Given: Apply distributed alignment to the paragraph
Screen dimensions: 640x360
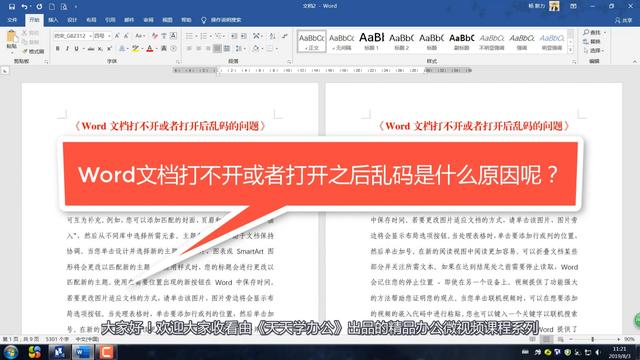Looking at the screenshot, I should click(x=227, y=49).
